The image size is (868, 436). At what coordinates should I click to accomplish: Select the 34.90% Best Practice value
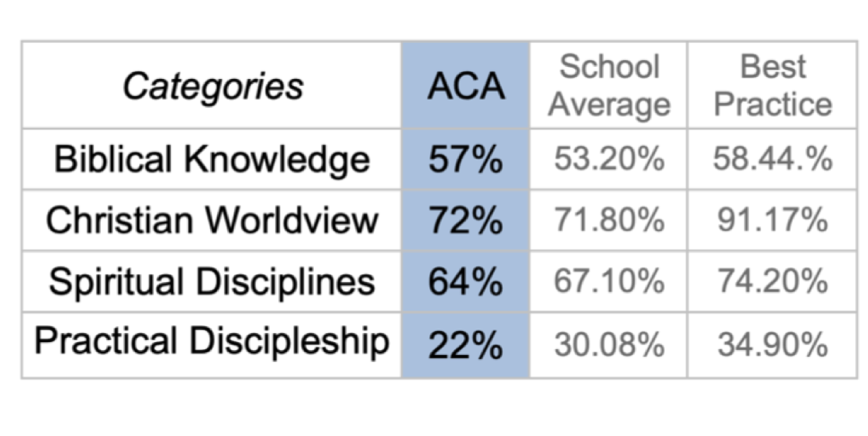click(772, 345)
